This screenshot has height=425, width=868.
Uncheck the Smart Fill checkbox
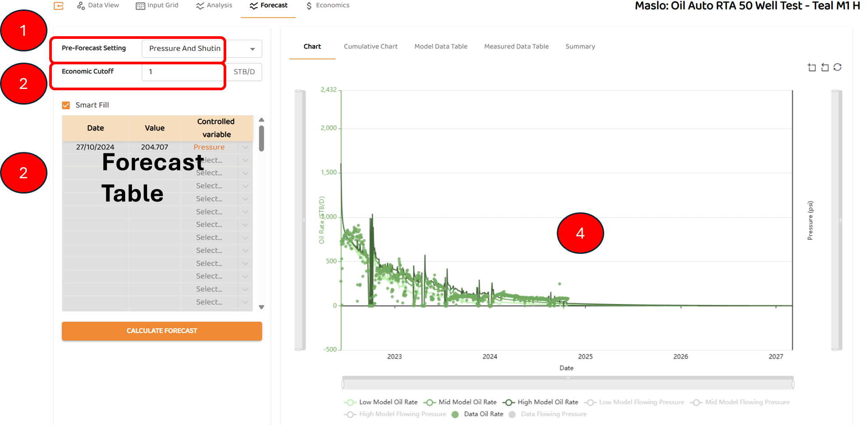tap(66, 105)
